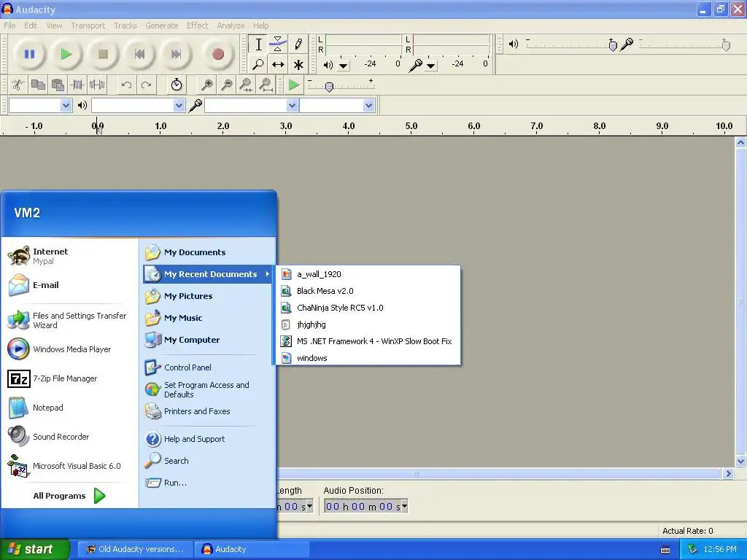Select the Selection (I-beam) tool
Image resolution: width=747 pixels, height=560 pixels.
click(x=258, y=44)
